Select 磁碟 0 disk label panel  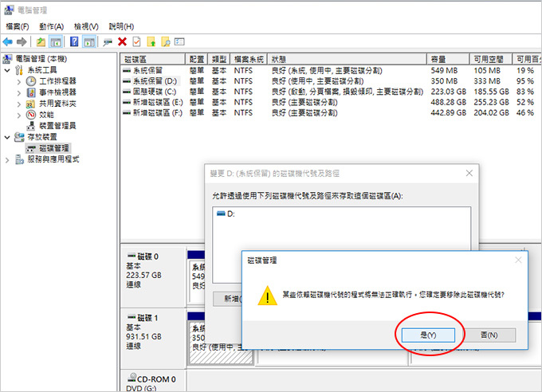154,277
